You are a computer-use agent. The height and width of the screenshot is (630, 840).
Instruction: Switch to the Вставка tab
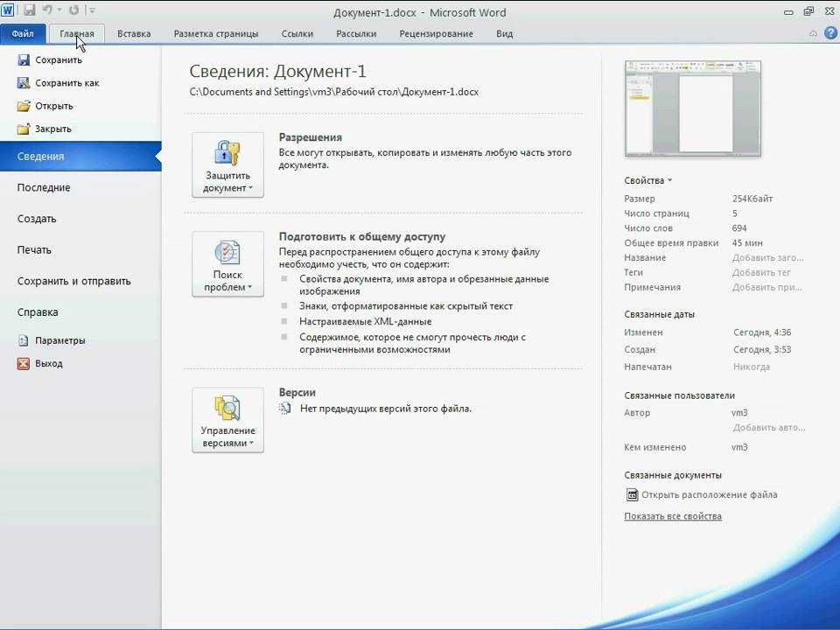[134, 34]
